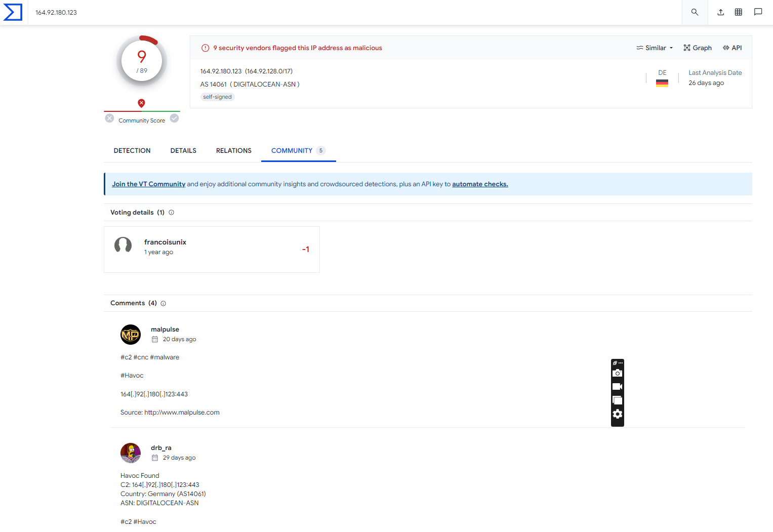Image resolution: width=773 pixels, height=532 pixels.
Task: Click the AS 14061 DIGITALOCEAN-ASN text
Action: (250, 85)
